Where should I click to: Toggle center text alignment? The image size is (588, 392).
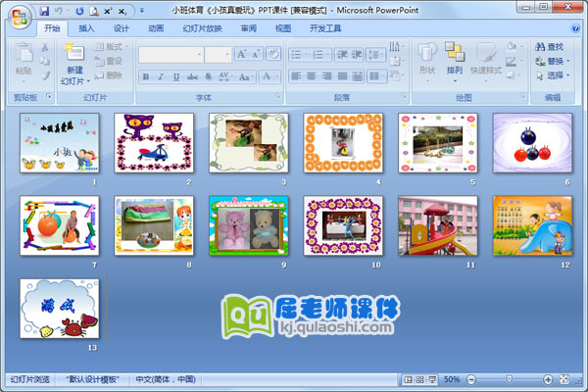tap(312, 76)
